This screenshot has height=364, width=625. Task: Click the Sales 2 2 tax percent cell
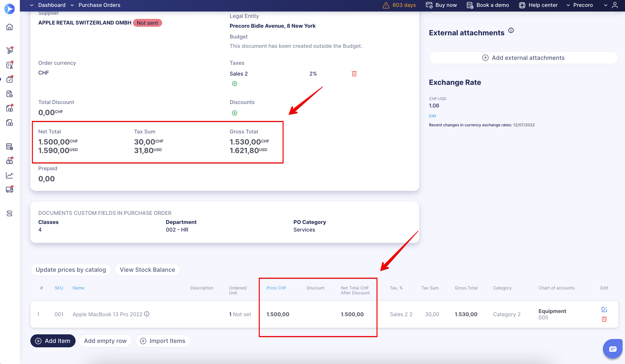click(401, 314)
